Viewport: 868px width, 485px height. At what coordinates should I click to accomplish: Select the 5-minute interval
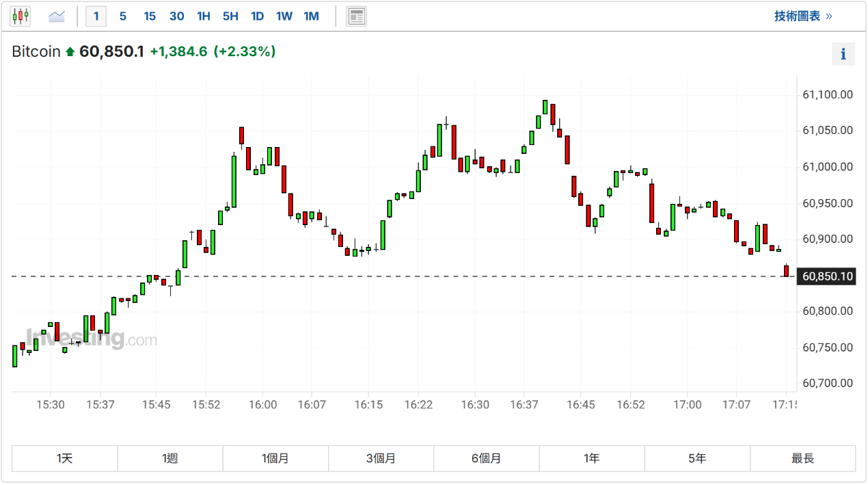122,16
